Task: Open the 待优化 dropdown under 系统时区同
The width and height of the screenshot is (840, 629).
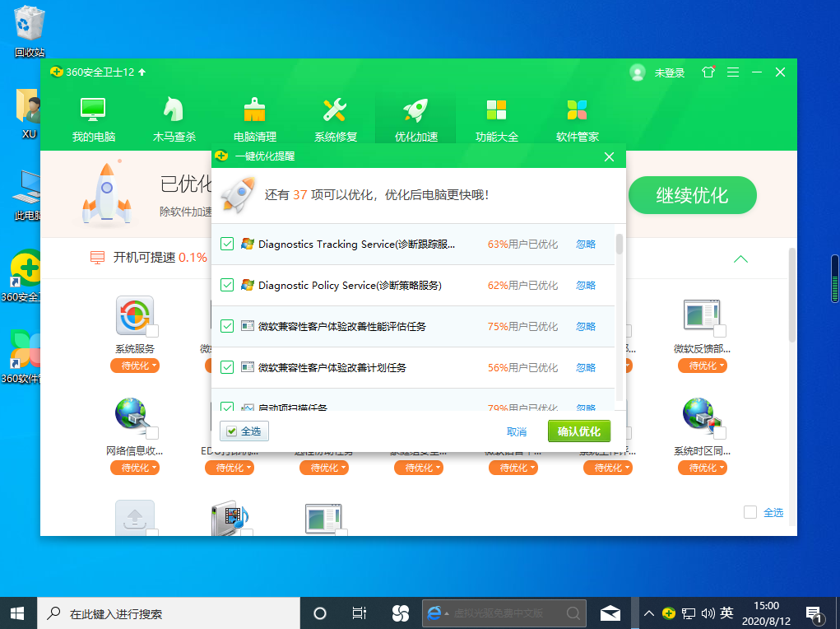Action: tap(702, 467)
